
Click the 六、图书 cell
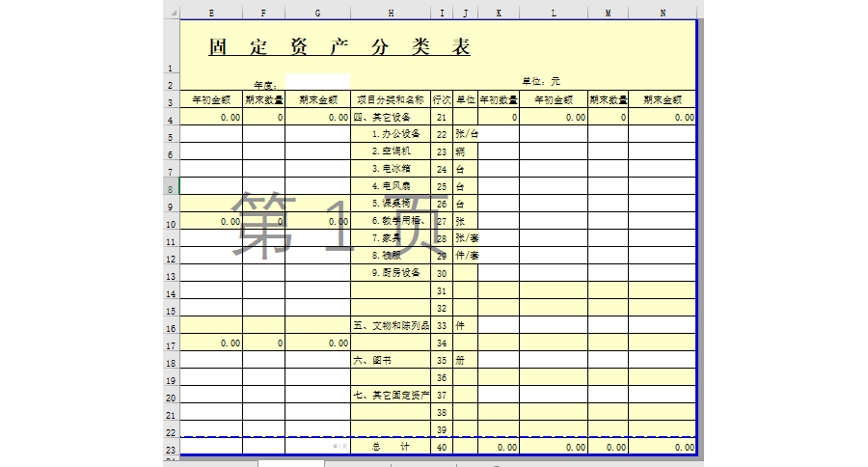(391, 360)
